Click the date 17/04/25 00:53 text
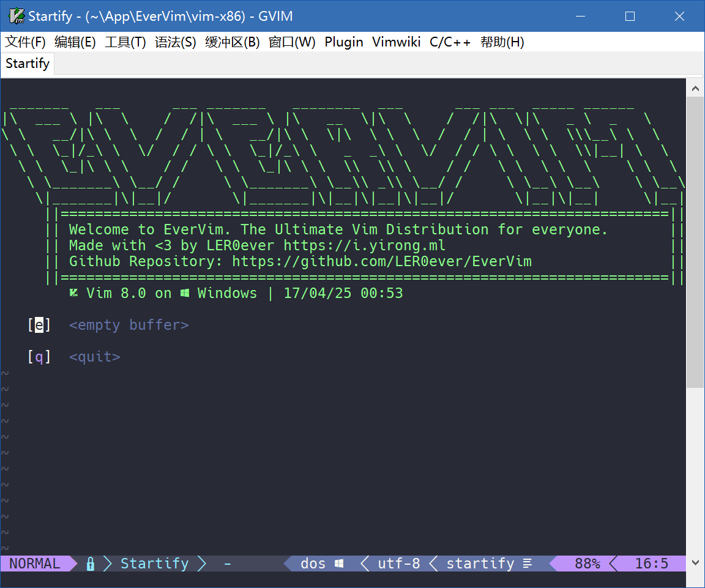The width and height of the screenshot is (705, 588). [x=343, y=293]
